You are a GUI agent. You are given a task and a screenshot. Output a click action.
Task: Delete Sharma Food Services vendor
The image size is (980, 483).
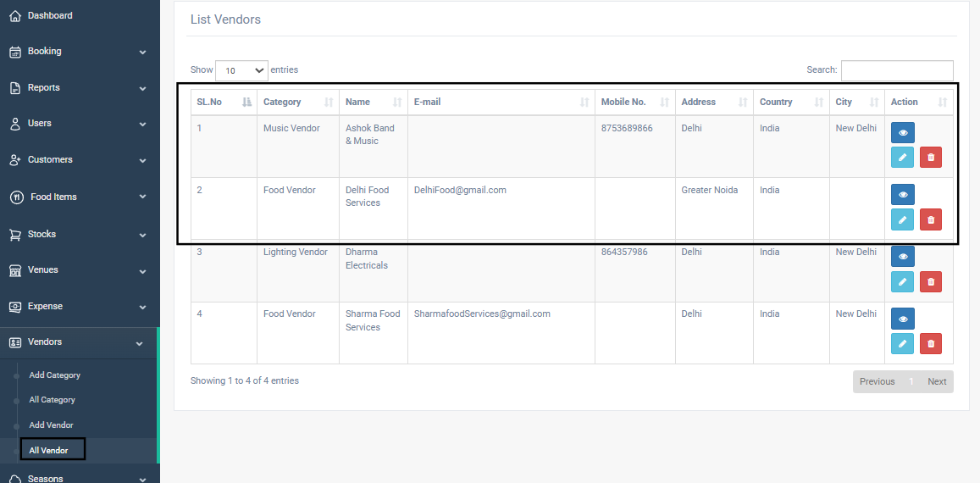931,343
